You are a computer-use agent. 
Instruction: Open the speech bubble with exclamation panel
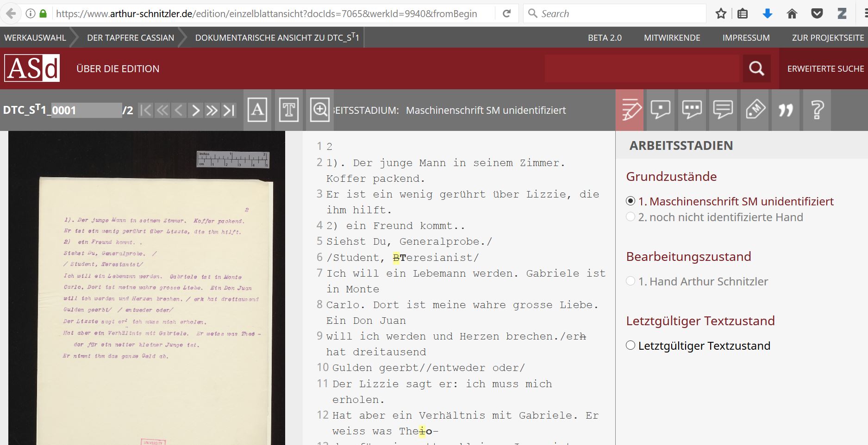tap(661, 110)
